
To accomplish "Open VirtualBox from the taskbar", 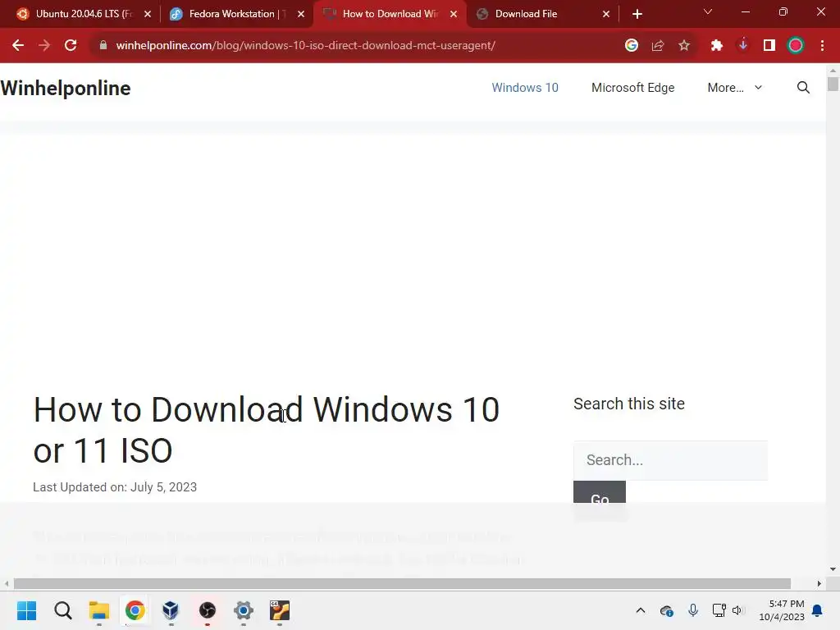I will point(171,610).
